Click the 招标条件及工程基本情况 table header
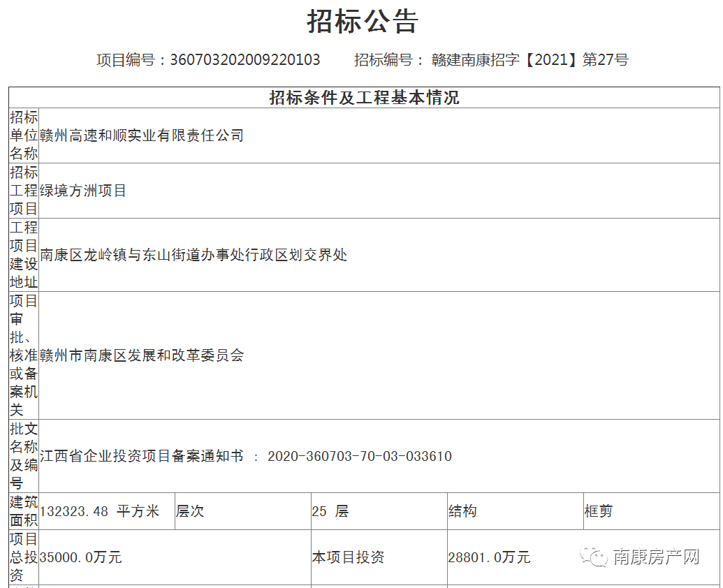Viewport: 723px width, 588px height. point(364,98)
